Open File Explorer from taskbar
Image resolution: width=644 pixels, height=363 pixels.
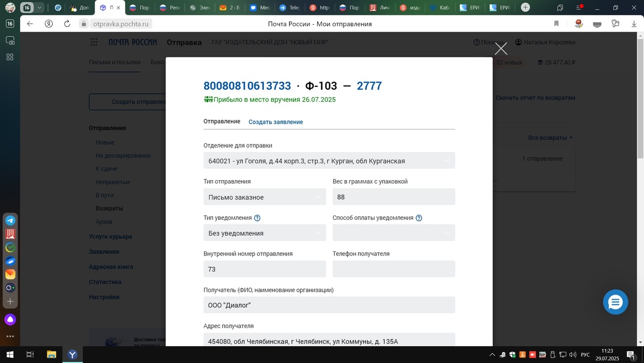[x=51, y=354]
